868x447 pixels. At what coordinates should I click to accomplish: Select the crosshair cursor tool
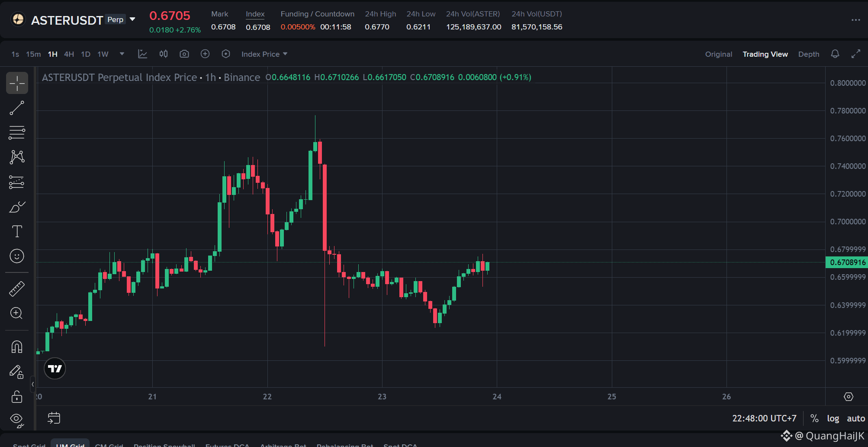click(x=17, y=83)
